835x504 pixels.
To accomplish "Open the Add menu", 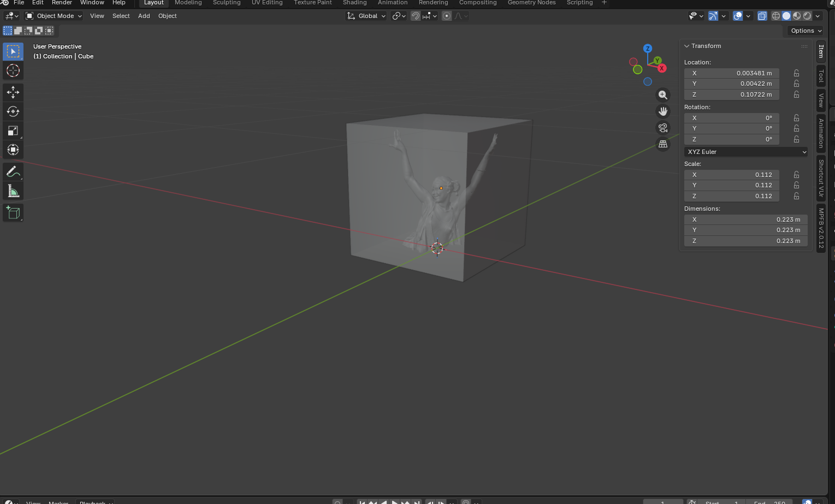I will (x=144, y=16).
